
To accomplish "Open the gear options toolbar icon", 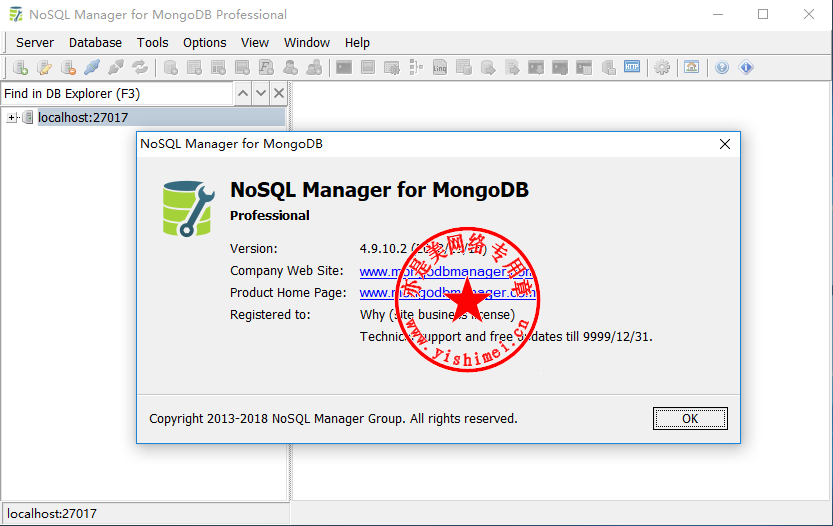I will (662, 67).
